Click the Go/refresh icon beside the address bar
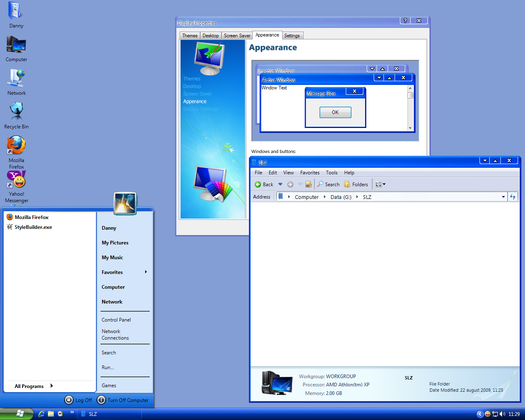The image size is (525, 420). pos(513,197)
